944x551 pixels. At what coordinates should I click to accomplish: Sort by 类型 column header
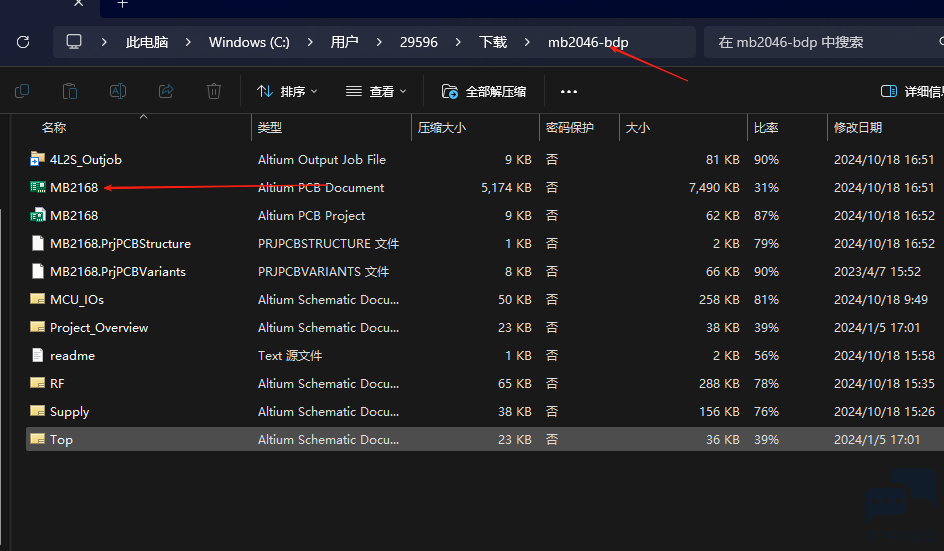(270, 128)
